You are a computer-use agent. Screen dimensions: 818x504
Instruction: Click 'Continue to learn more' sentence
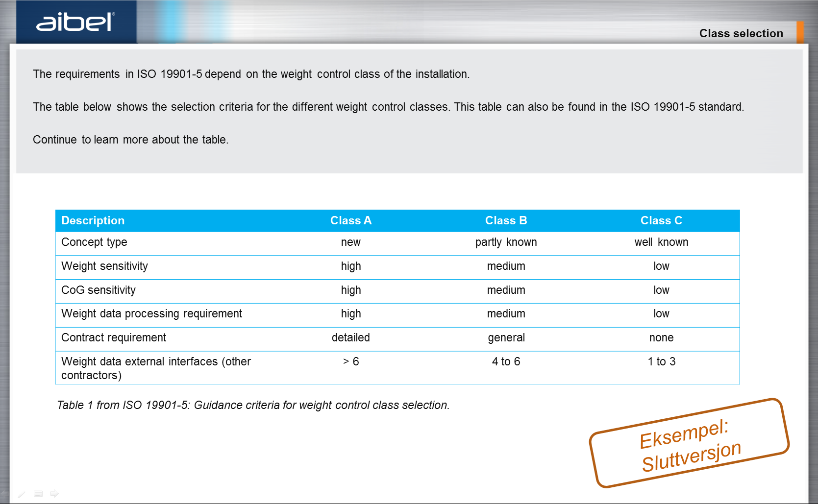tap(130, 140)
